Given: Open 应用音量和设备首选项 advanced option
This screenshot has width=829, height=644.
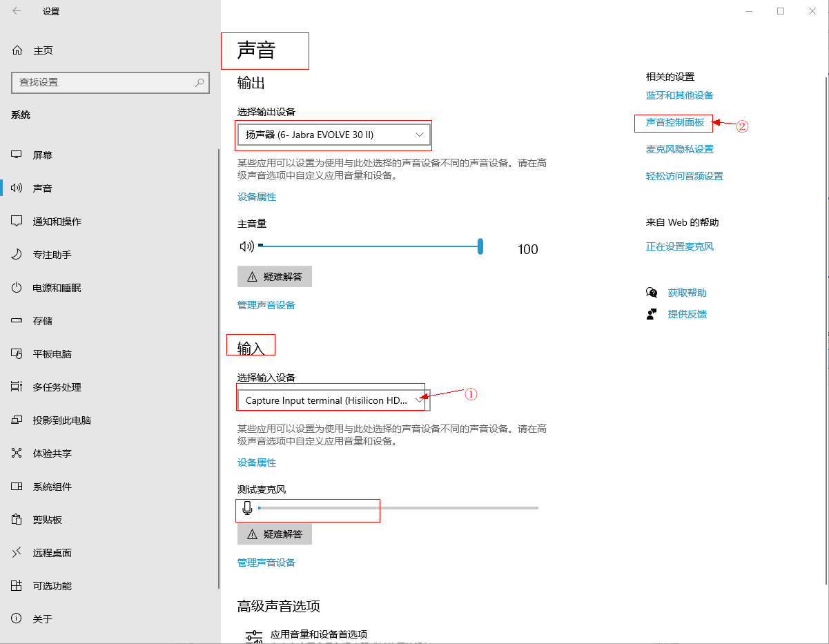Looking at the screenshot, I should (318, 634).
